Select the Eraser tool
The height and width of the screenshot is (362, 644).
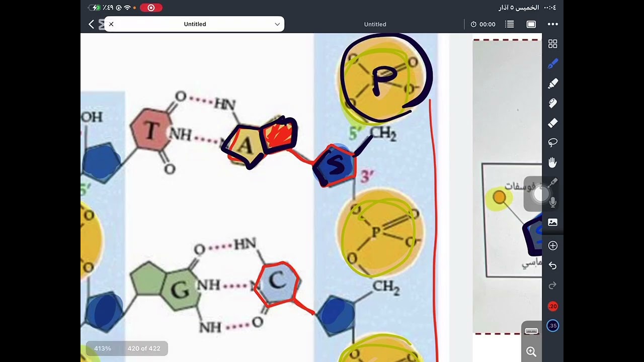pos(552,123)
